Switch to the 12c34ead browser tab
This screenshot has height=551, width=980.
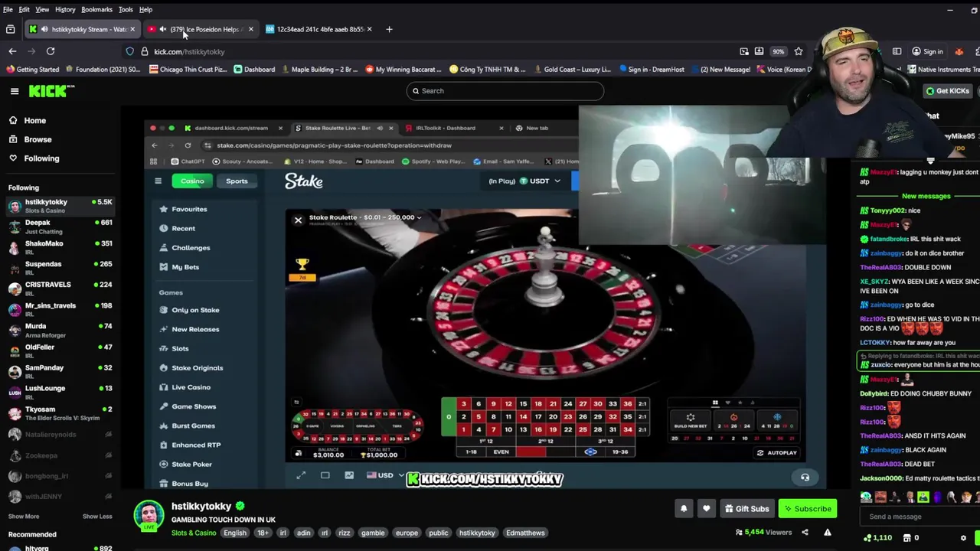click(320, 29)
